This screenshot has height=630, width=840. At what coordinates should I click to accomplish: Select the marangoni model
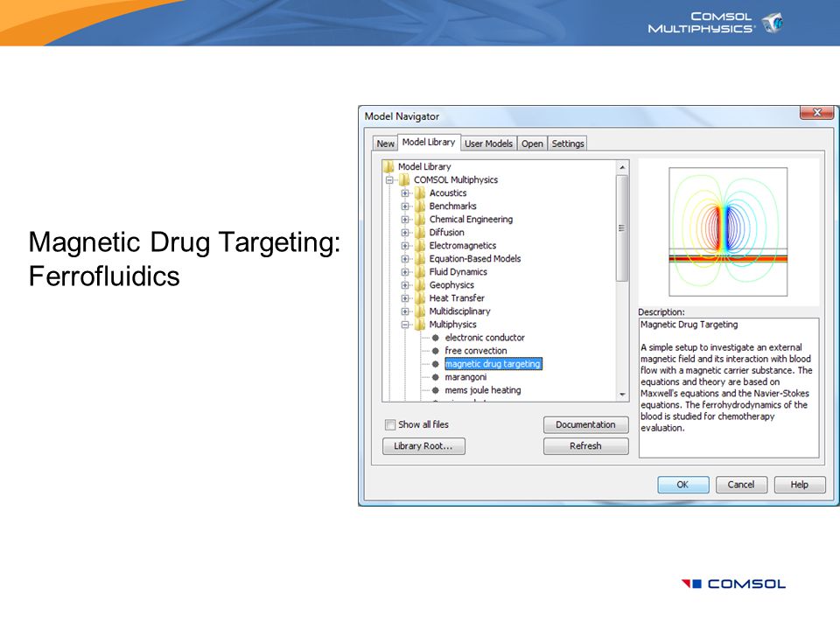pos(465,377)
